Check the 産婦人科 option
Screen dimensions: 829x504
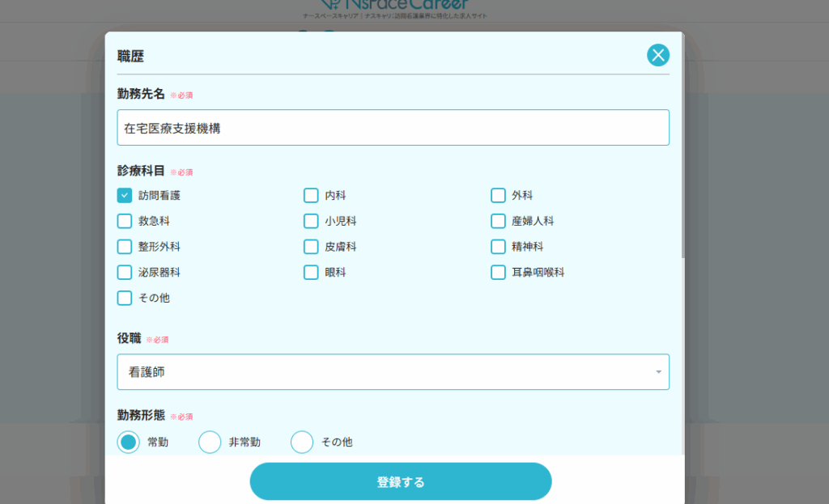[498, 221]
